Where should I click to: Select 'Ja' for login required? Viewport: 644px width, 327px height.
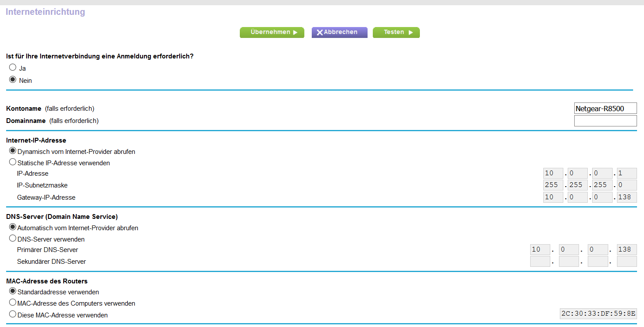click(13, 68)
